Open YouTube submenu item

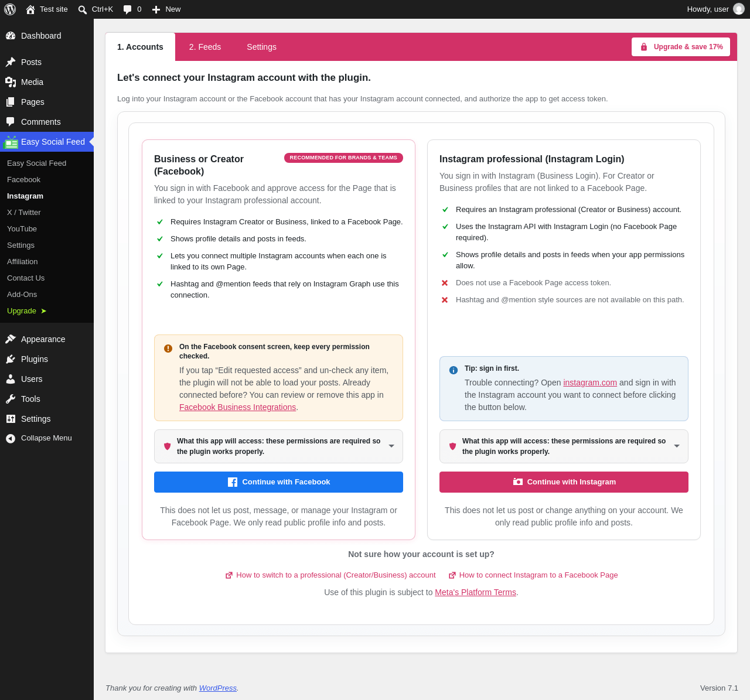tap(22, 229)
